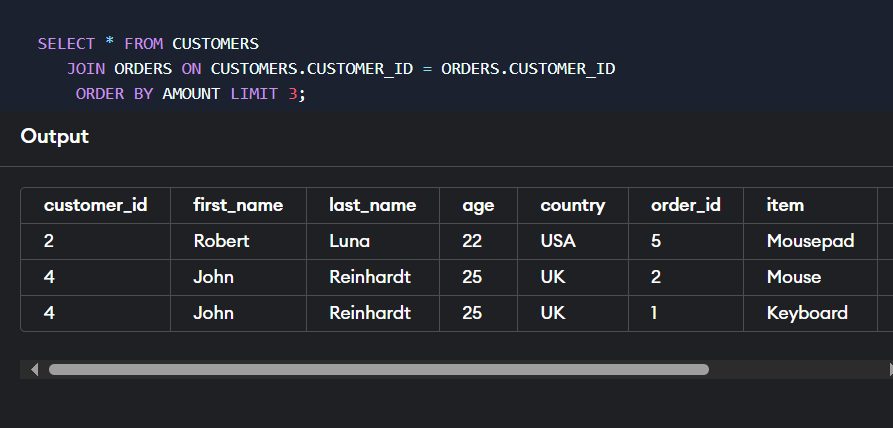The height and width of the screenshot is (428, 893).
Task: Click the last_name column header
Action: click(372, 205)
